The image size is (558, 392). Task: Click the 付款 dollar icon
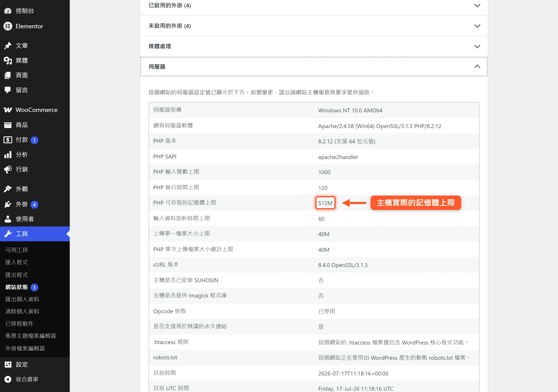(x=8, y=140)
